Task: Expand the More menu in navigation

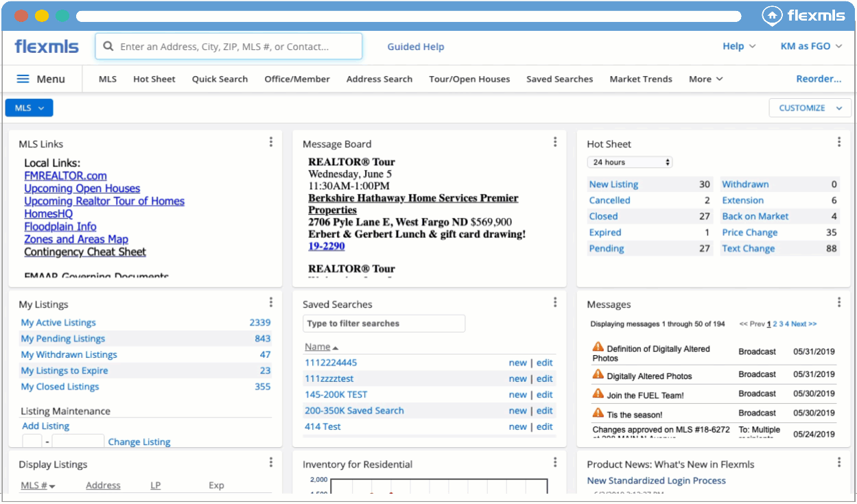Action: [x=705, y=79]
